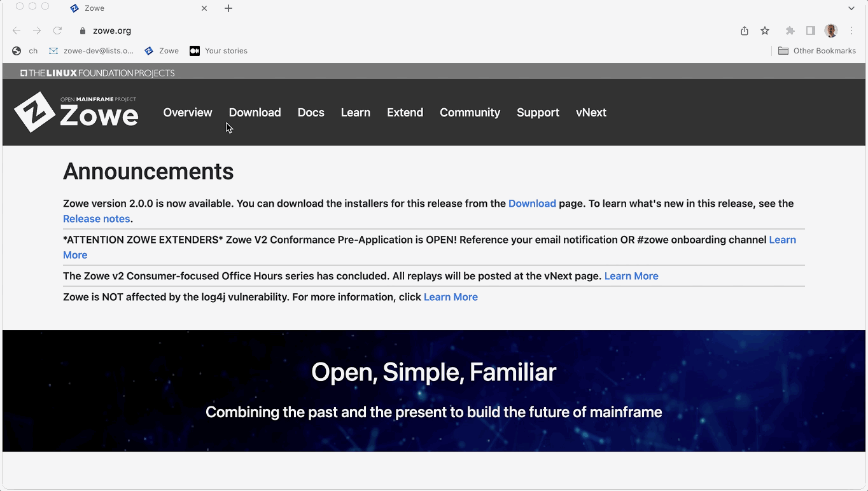Screen dimensions: 868x491
Task: Open the Docs nav item
Action: point(311,113)
